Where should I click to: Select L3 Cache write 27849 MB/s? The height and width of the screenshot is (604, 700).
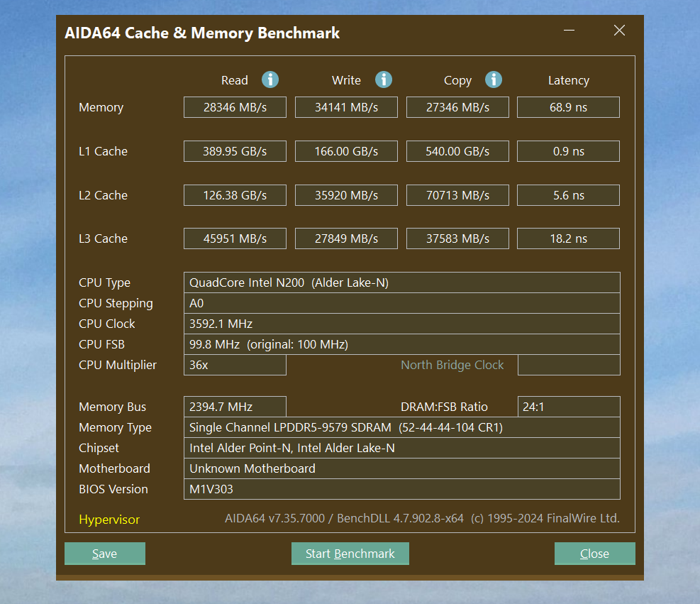[x=346, y=238]
